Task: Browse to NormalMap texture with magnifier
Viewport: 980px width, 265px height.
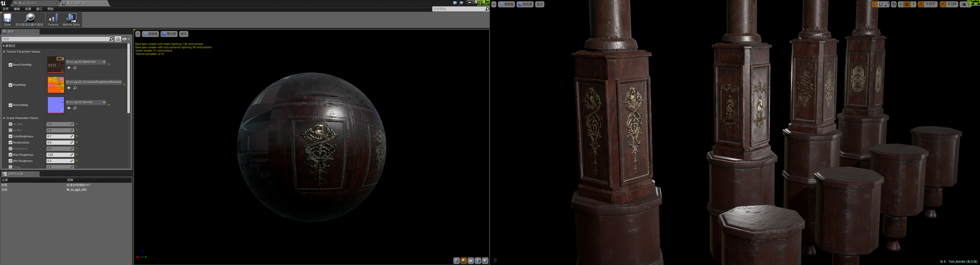Action: click(75, 108)
